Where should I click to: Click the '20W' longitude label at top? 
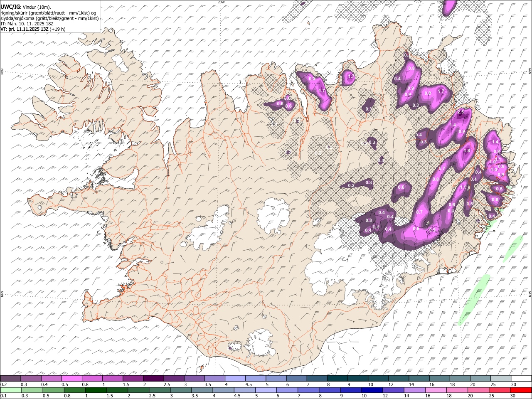(x=221, y=2)
